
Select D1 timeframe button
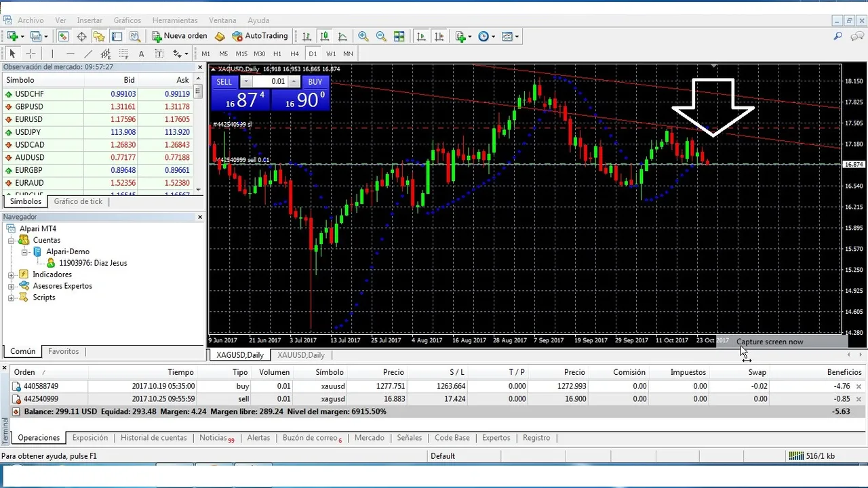pos(313,54)
